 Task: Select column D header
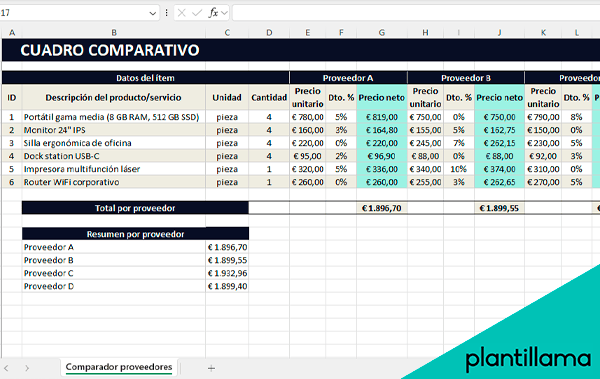click(269, 33)
